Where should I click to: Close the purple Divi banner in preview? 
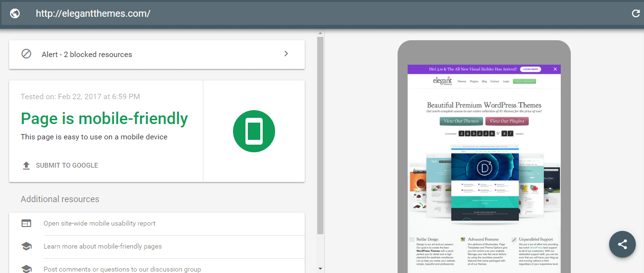point(555,69)
